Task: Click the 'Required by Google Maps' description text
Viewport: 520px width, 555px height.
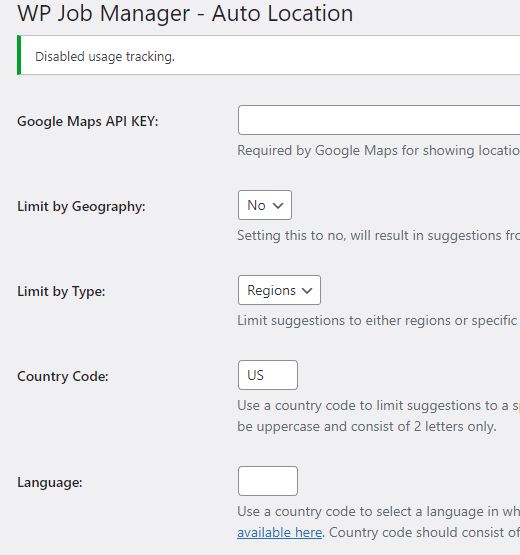Action: 378,151
